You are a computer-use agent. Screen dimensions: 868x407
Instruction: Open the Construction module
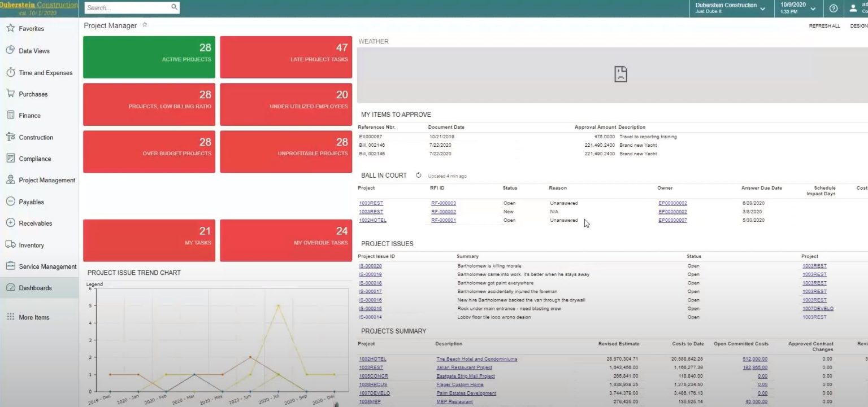pyautogui.click(x=37, y=137)
